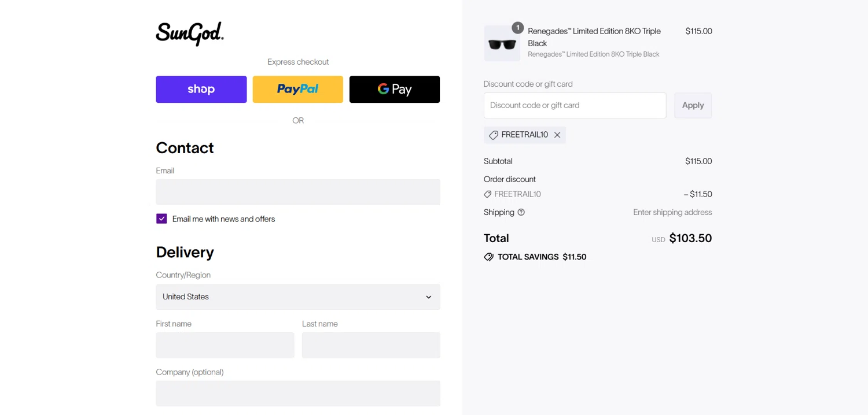Click into the First name field
Screen dimensions: 868x415
point(225,345)
